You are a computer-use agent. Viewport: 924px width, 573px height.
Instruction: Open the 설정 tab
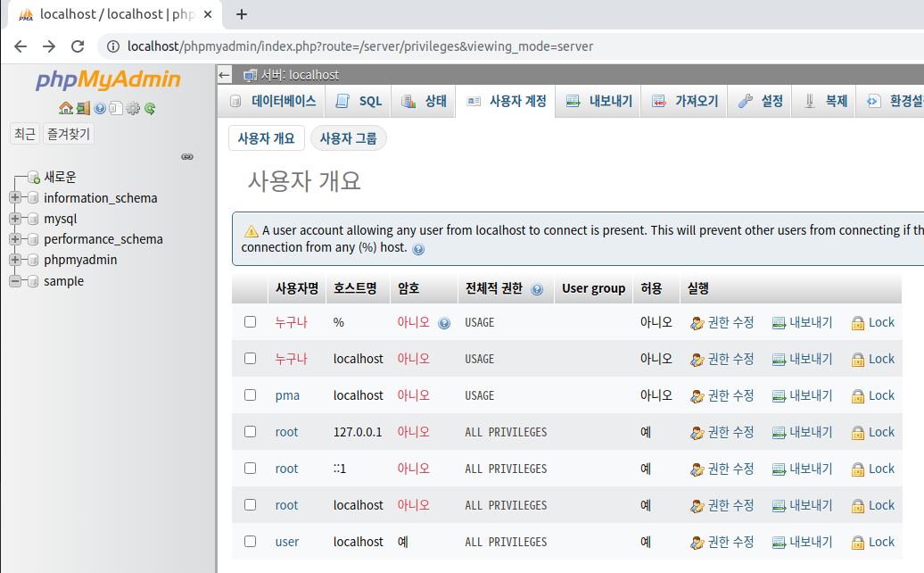760,102
